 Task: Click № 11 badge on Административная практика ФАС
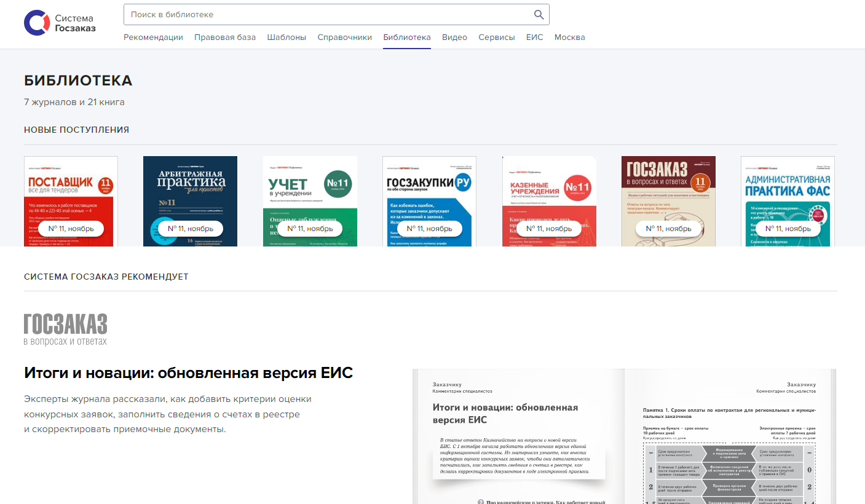point(788,229)
